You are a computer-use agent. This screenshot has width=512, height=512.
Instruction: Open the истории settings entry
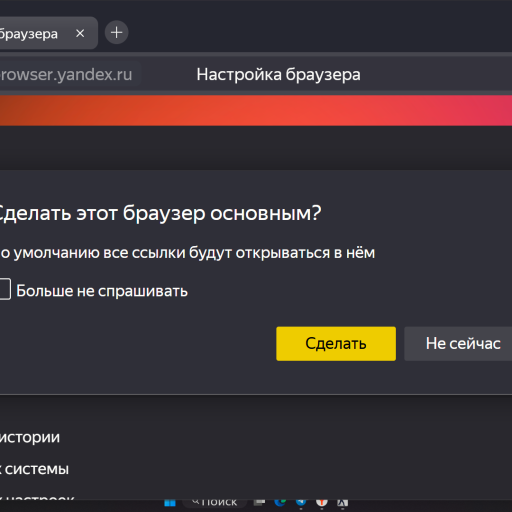pyautogui.click(x=30, y=437)
